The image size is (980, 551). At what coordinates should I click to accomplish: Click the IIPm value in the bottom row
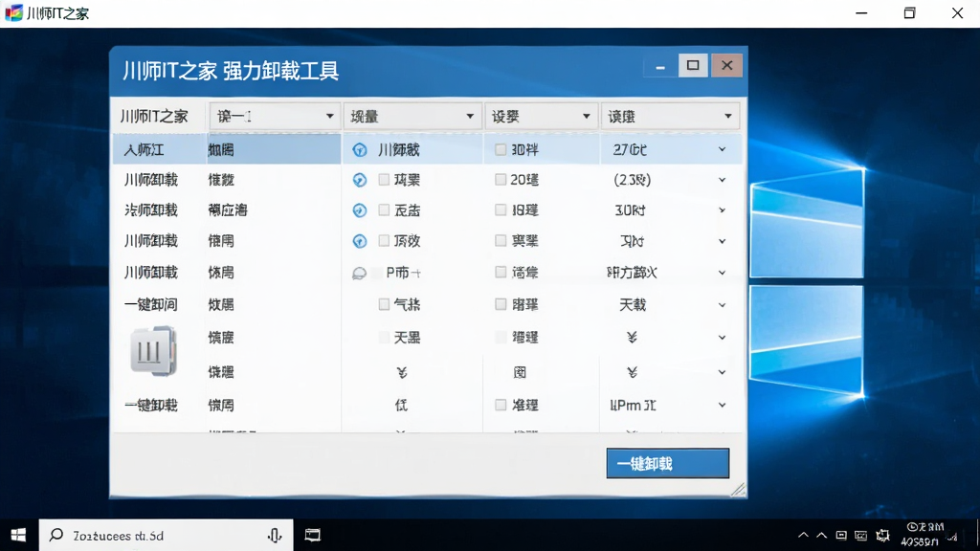[x=633, y=406]
